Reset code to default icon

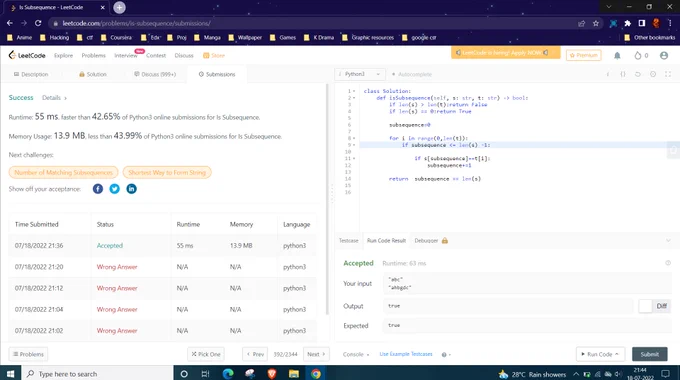(x=638, y=74)
